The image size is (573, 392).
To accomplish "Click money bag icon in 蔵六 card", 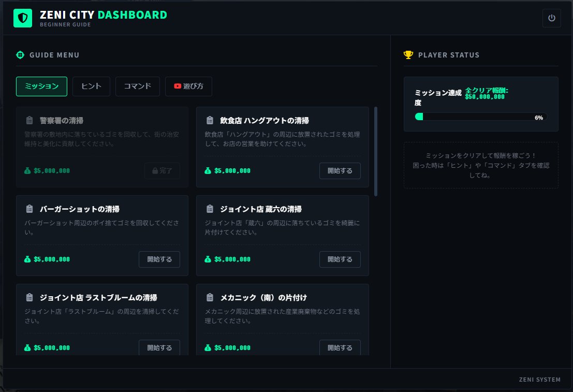I will (x=208, y=259).
